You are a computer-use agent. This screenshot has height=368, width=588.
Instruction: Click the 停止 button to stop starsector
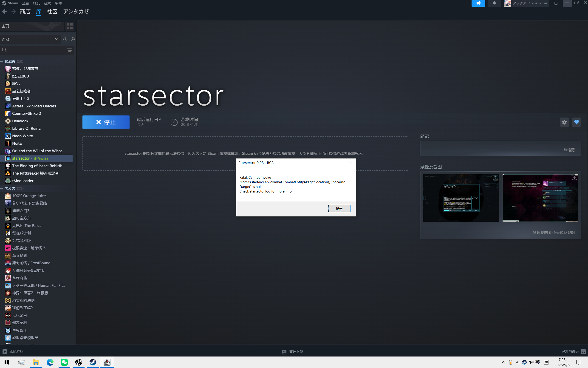tap(106, 122)
